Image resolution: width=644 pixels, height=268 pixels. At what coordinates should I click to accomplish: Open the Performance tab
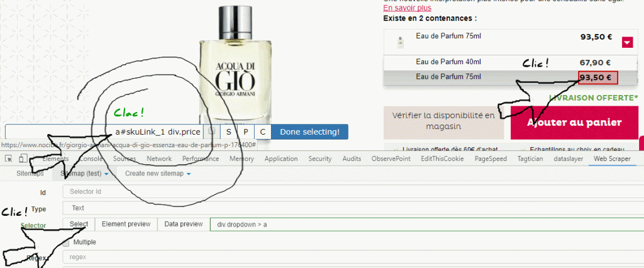pyautogui.click(x=201, y=159)
